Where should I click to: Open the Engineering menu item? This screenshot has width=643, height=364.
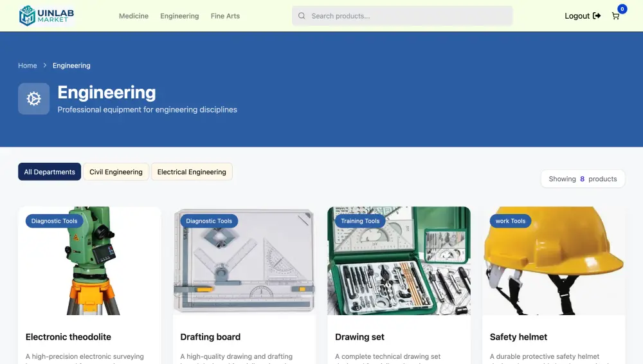[x=179, y=16]
